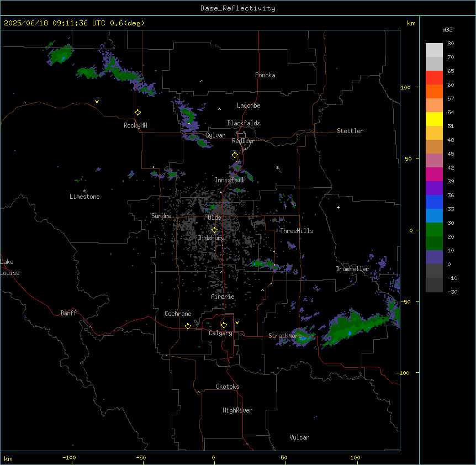Image resolution: width=476 pixels, height=465 pixels.
Task: Click the yellow diamond marker between Olds and Didsbury
Action: pos(214,230)
